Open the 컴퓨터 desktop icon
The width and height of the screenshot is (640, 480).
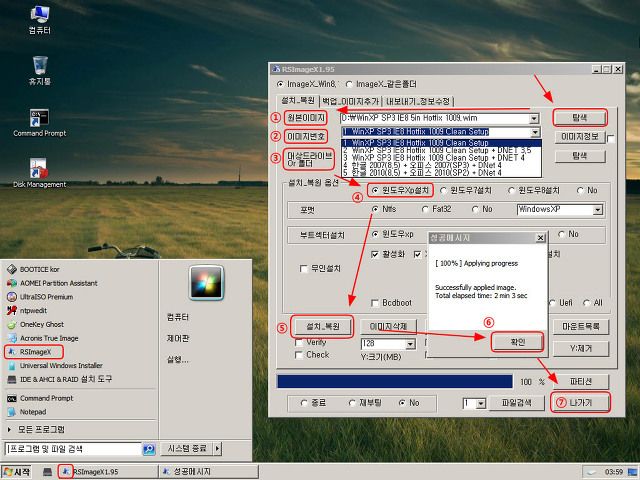[40, 20]
